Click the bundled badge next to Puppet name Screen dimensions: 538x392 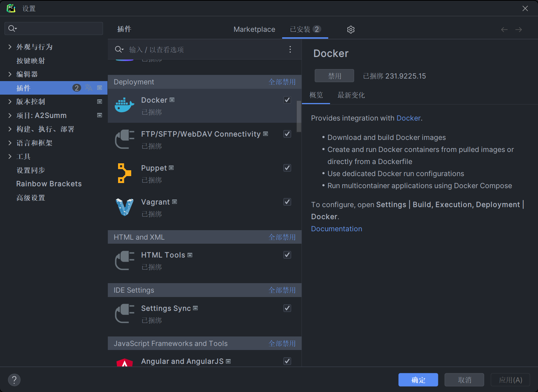pyautogui.click(x=171, y=168)
